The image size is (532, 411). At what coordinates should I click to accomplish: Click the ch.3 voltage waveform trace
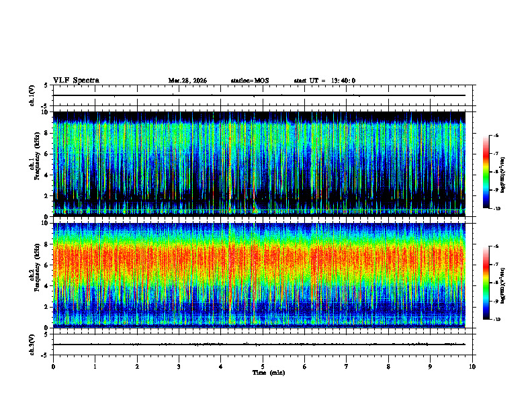[259, 345]
